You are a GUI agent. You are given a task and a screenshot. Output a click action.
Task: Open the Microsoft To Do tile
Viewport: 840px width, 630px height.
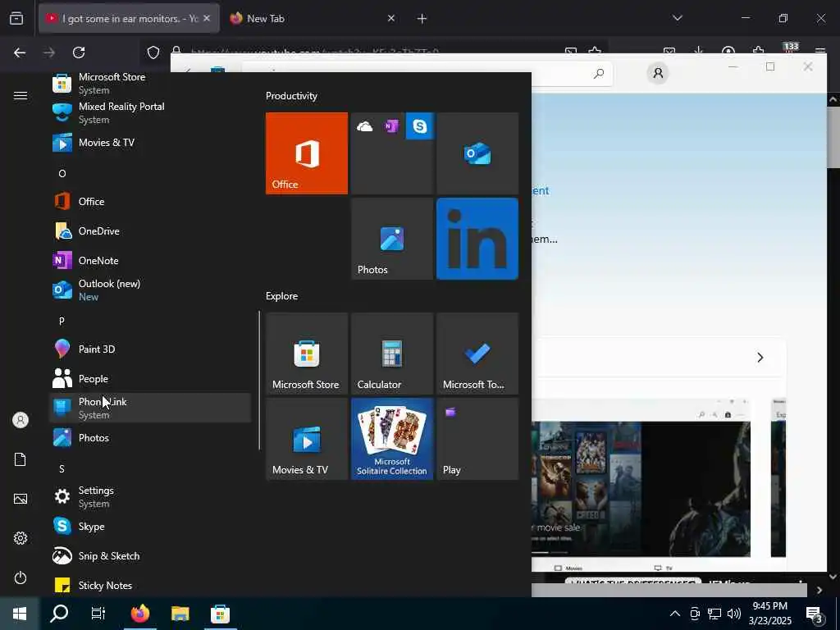(x=477, y=354)
